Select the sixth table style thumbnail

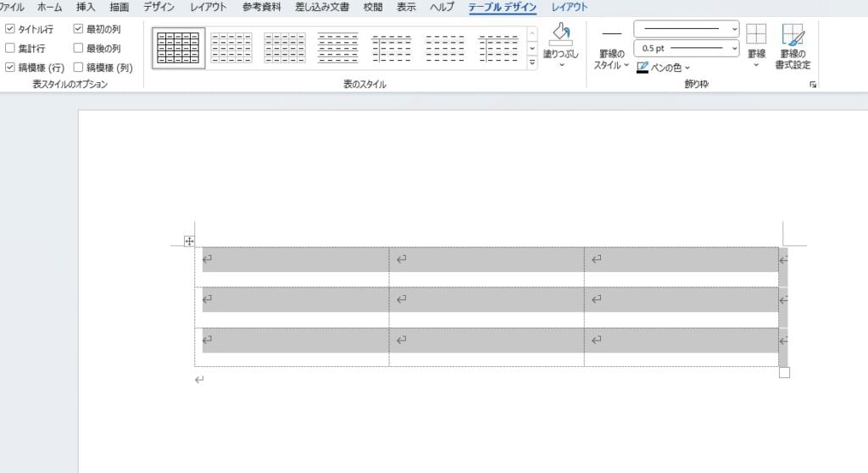[444, 48]
